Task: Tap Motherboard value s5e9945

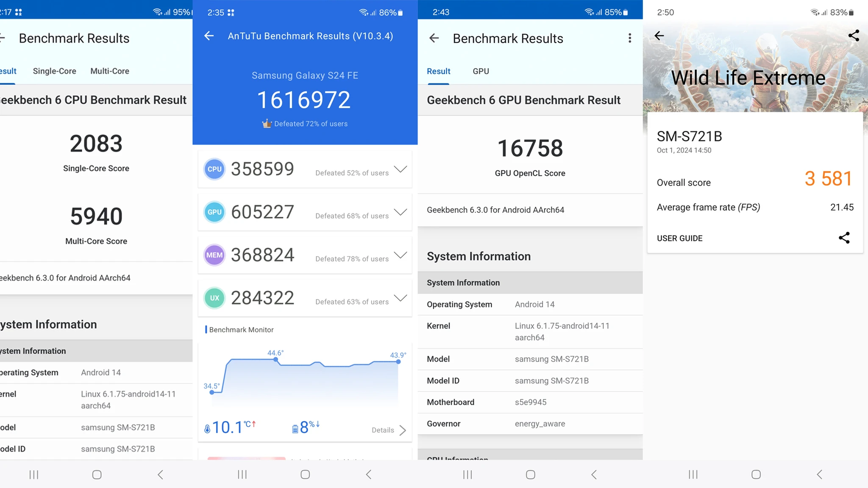Action: pyautogui.click(x=531, y=402)
